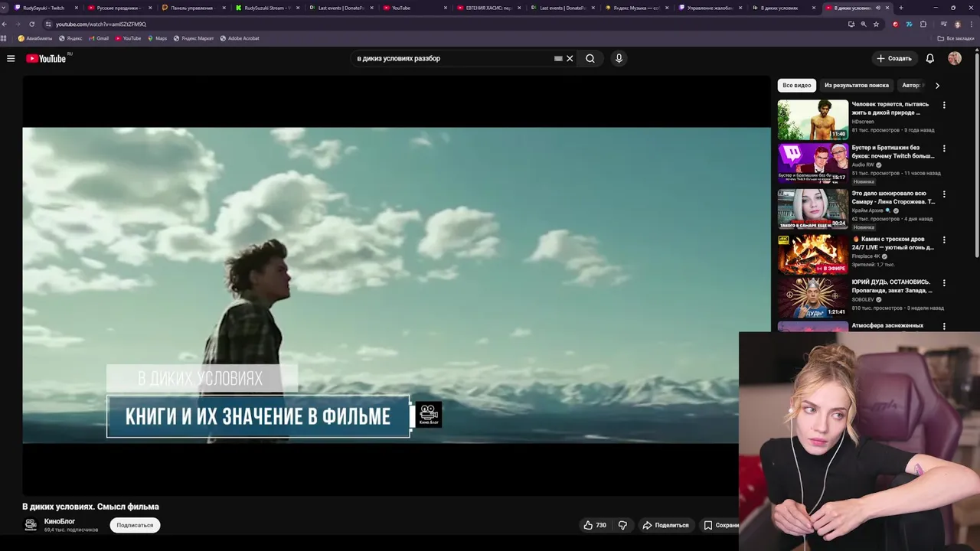Open more options for 'Человек теряется' video
980x551 pixels.
click(944, 105)
